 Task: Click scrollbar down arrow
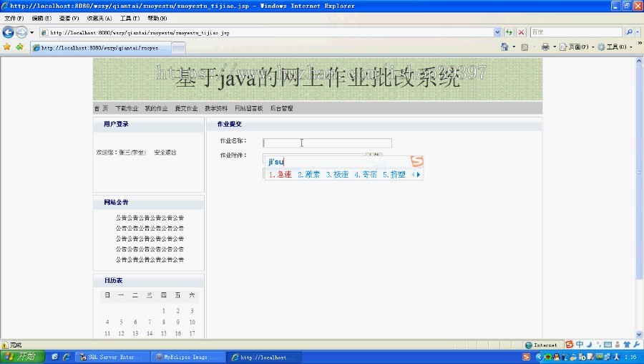(639, 335)
